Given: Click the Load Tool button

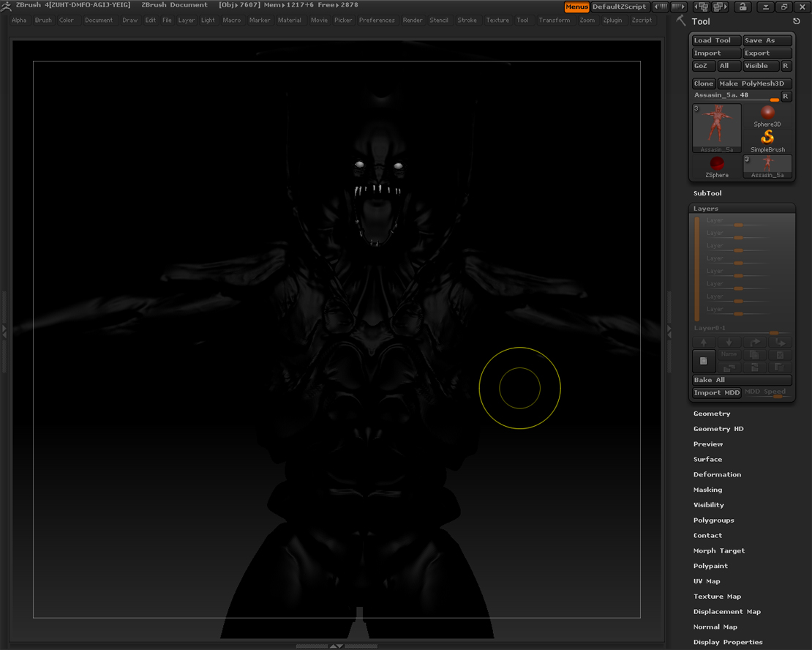Looking at the screenshot, I should pos(716,41).
